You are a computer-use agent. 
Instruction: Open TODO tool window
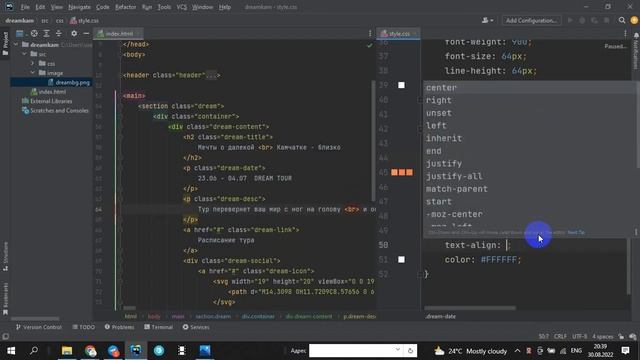pos(84,327)
